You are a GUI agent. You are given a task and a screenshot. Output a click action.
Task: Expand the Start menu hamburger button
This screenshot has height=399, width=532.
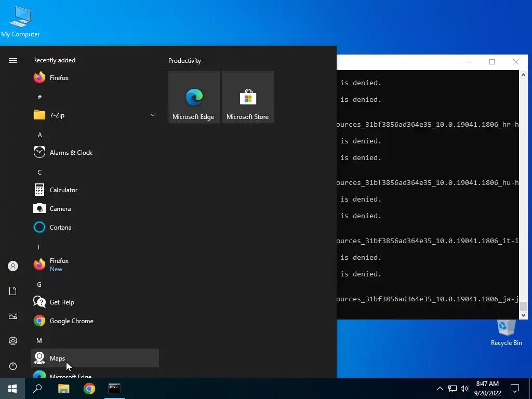point(13,61)
